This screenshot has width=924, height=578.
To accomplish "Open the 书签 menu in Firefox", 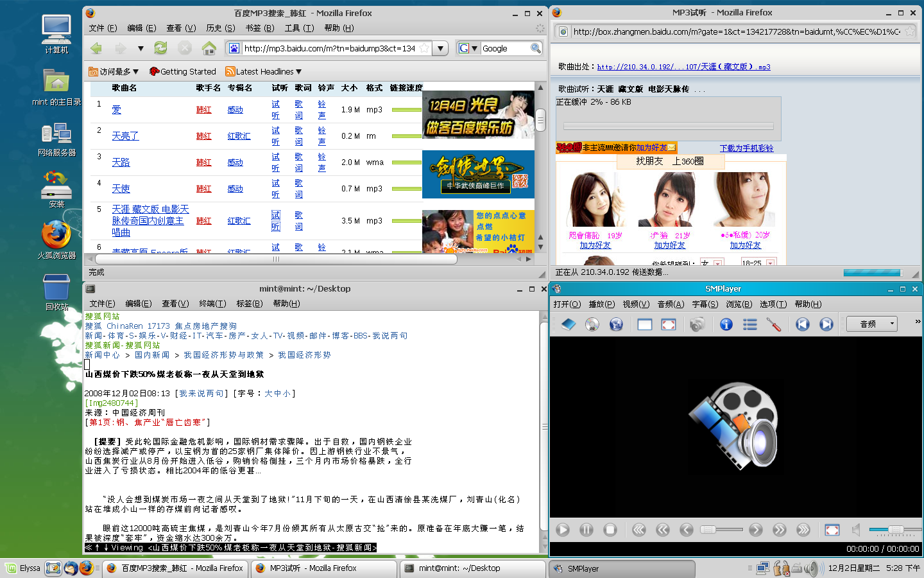I will click(x=260, y=28).
